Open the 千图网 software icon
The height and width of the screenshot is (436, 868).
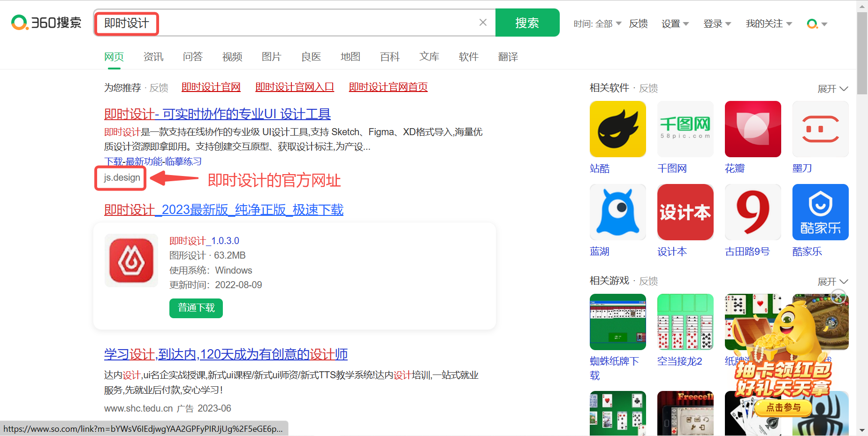coord(685,129)
